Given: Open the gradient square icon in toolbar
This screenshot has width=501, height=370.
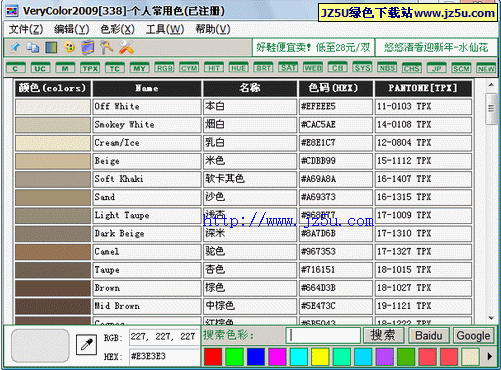Looking at the screenshot, I should (x=51, y=48).
